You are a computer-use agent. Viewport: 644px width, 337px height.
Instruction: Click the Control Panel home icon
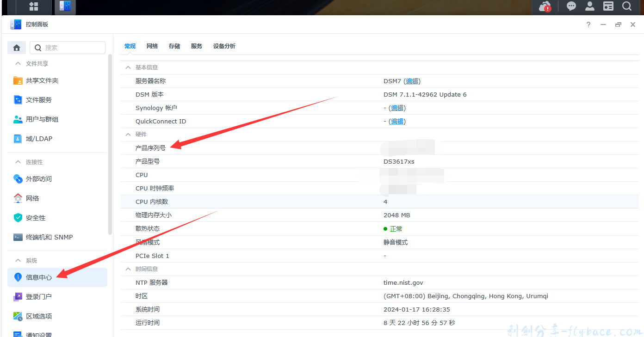(x=17, y=48)
